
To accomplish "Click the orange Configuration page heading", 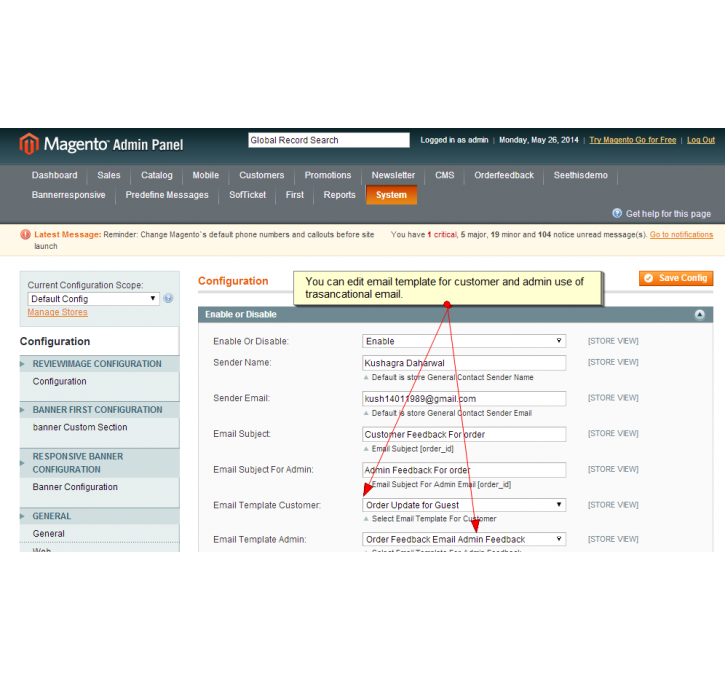I will point(233,281).
